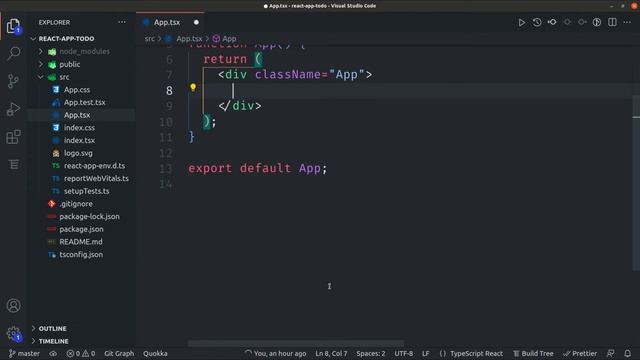Open App.css in the explorer
The width and height of the screenshot is (640, 360).
pyautogui.click(x=77, y=90)
